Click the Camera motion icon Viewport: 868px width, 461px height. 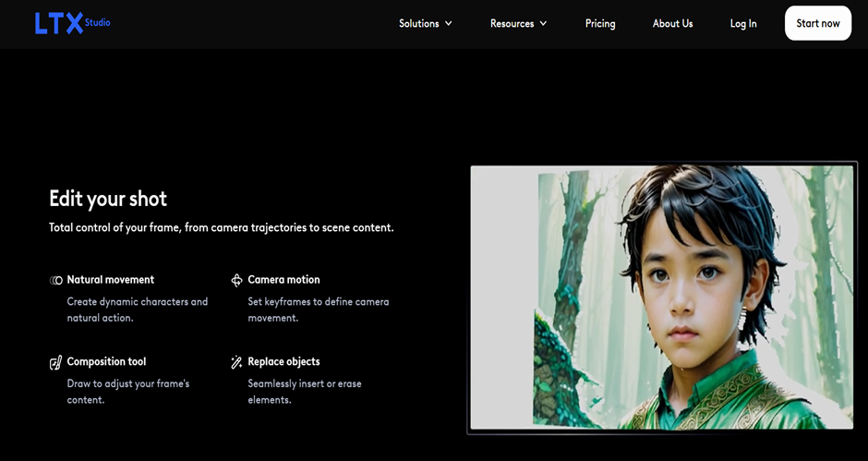[x=236, y=280]
